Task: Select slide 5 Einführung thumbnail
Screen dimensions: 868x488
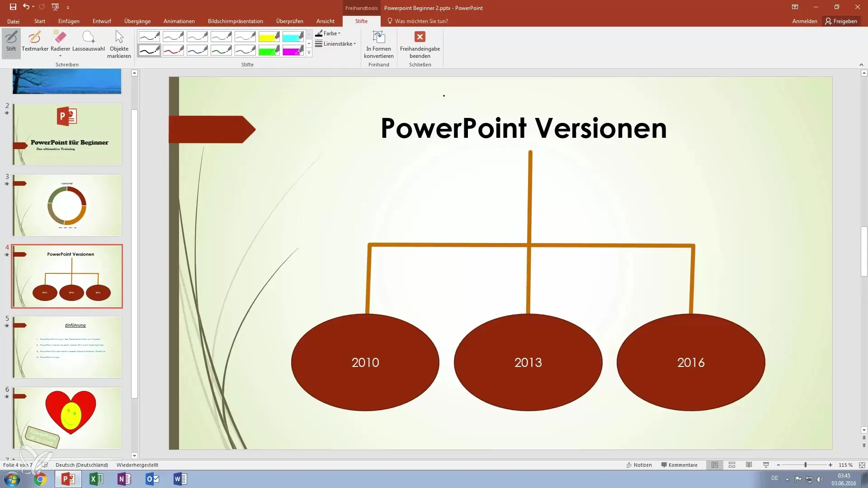Action: [x=67, y=347]
